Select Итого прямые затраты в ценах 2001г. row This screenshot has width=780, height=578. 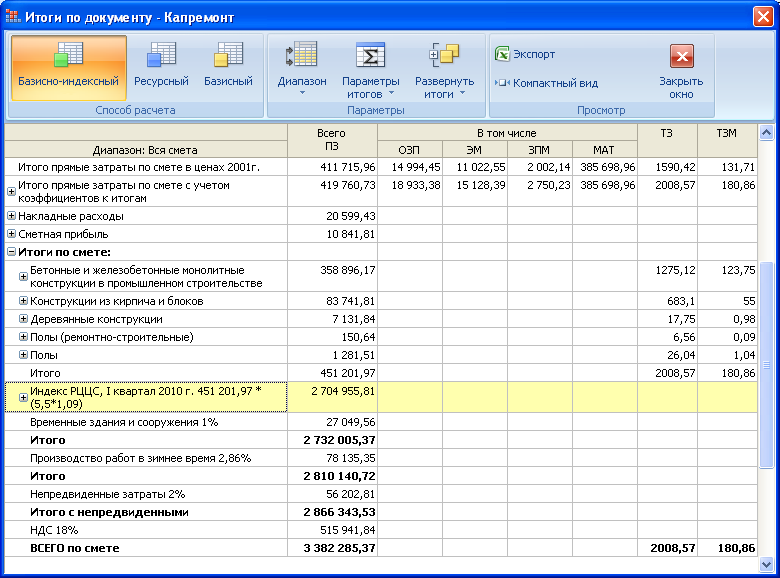pos(381,167)
